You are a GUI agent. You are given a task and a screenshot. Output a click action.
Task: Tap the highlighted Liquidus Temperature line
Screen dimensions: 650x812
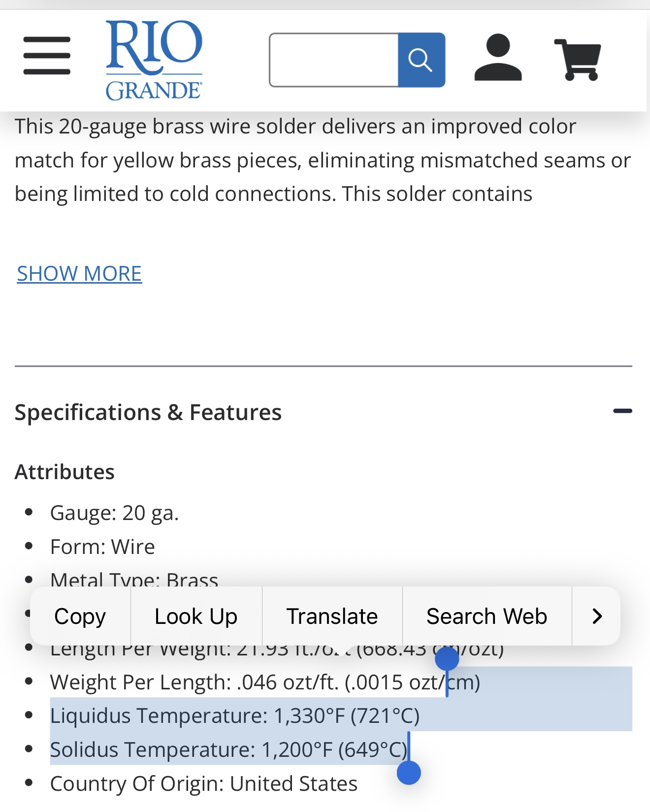(x=235, y=716)
